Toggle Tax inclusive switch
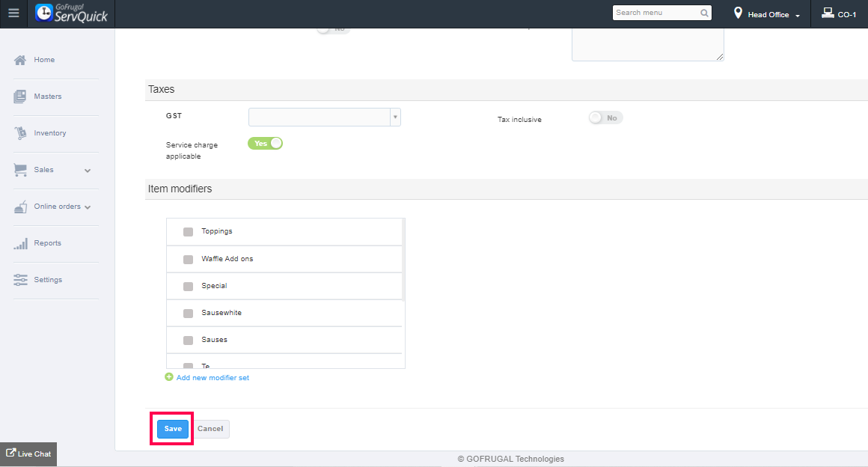The image size is (868, 467). 605,118
